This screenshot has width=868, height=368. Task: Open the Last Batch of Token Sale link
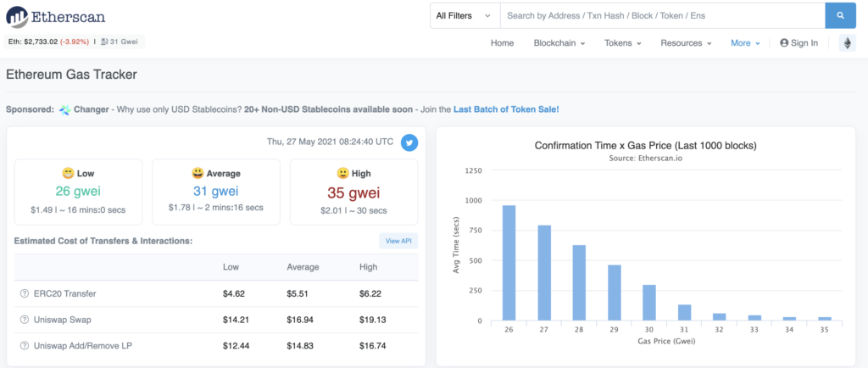coord(506,109)
